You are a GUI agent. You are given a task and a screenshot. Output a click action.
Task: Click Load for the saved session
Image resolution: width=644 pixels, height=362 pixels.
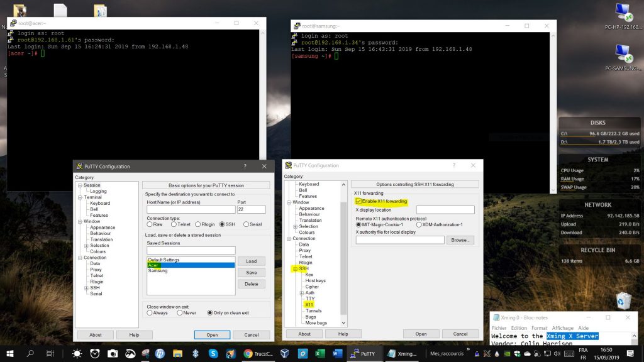(x=252, y=261)
